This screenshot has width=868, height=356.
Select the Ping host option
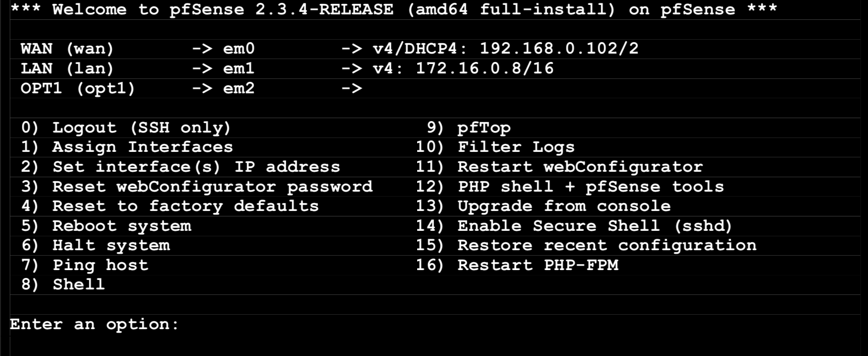click(x=85, y=265)
